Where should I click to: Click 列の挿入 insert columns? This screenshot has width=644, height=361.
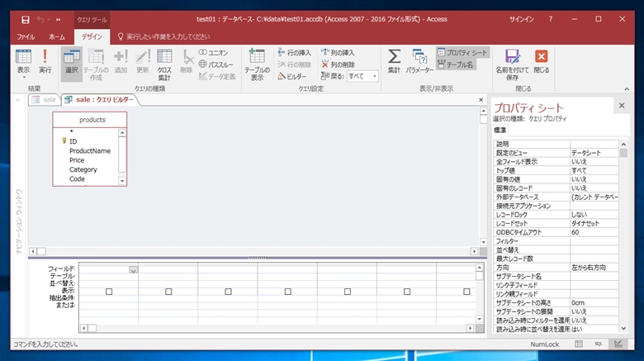click(x=338, y=53)
